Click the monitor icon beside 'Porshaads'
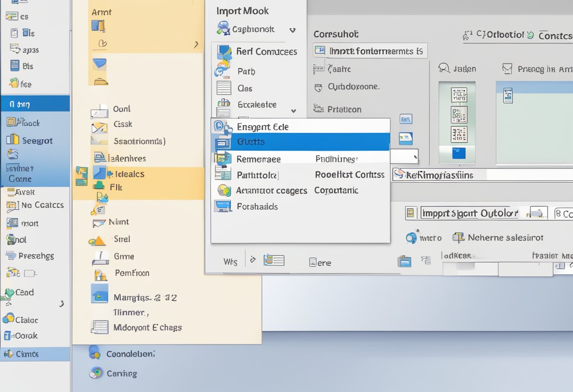The width and height of the screenshot is (573, 392). [223, 206]
